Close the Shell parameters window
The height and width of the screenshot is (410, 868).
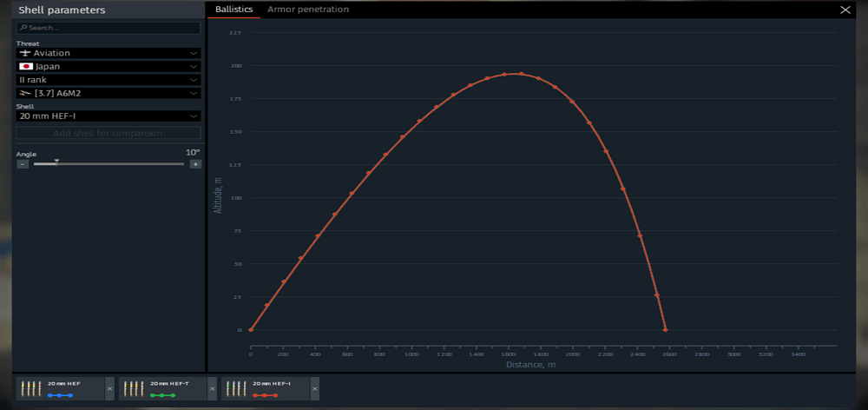tap(845, 10)
